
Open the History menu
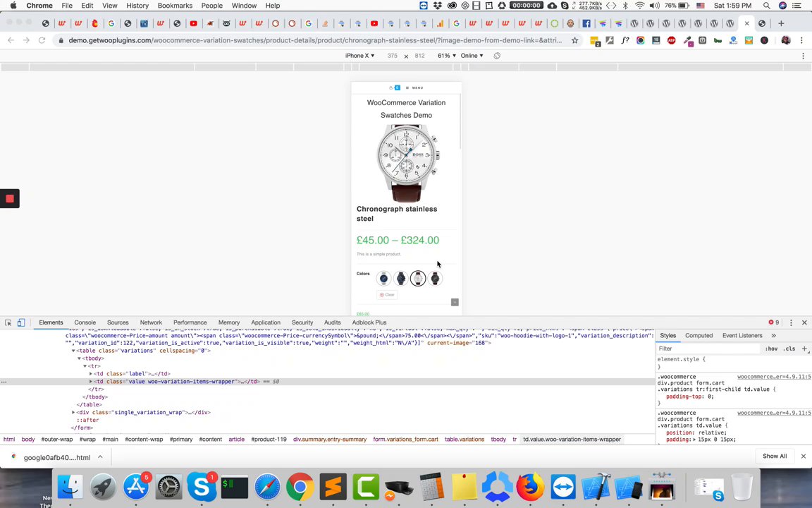click(x=137, y=6)
